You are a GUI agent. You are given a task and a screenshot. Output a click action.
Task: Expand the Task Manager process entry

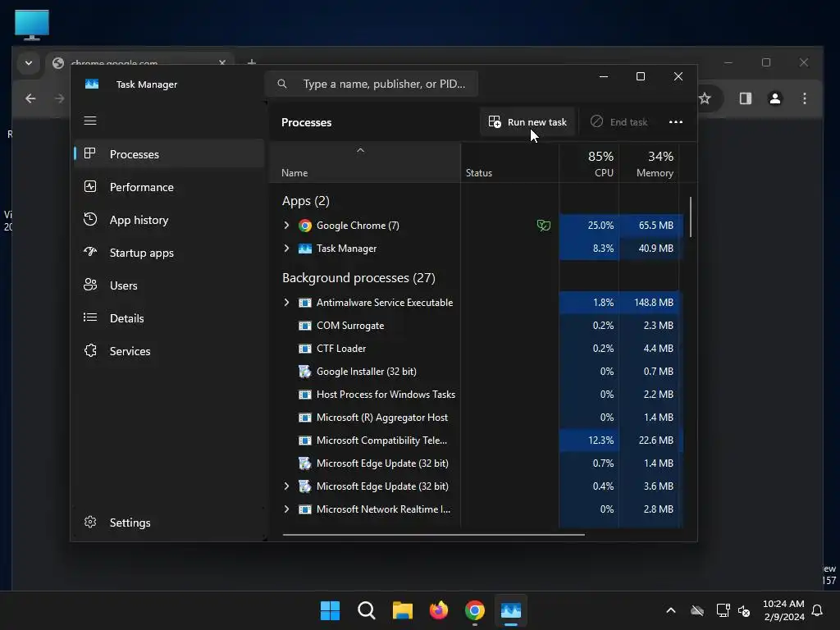coord(286,248)
